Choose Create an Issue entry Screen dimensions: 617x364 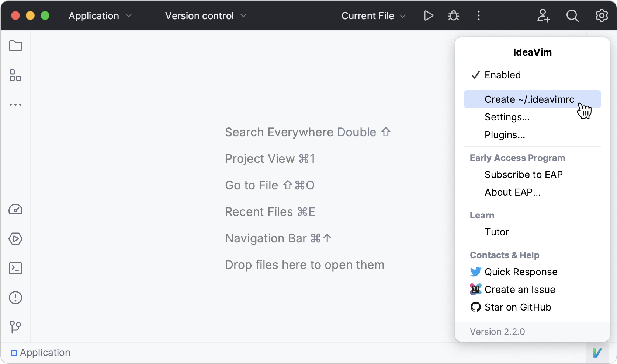click(x=533, y=290)
